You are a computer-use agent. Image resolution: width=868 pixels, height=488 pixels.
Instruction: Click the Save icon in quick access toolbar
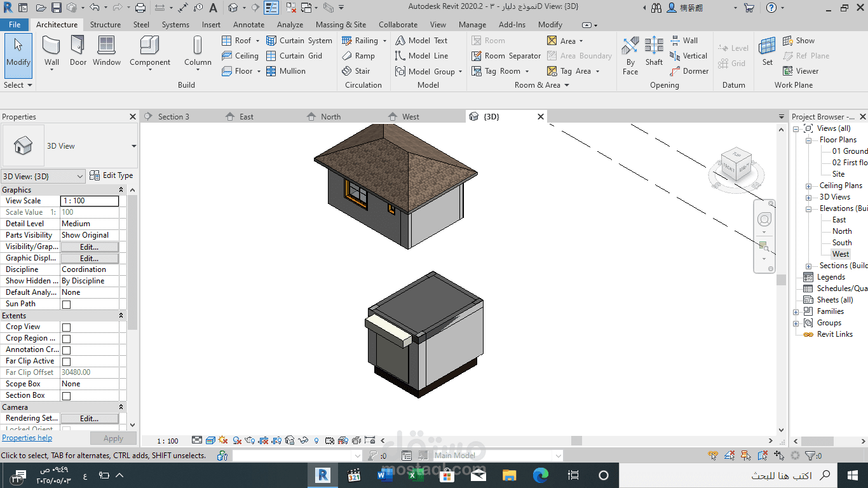point(57,8)
